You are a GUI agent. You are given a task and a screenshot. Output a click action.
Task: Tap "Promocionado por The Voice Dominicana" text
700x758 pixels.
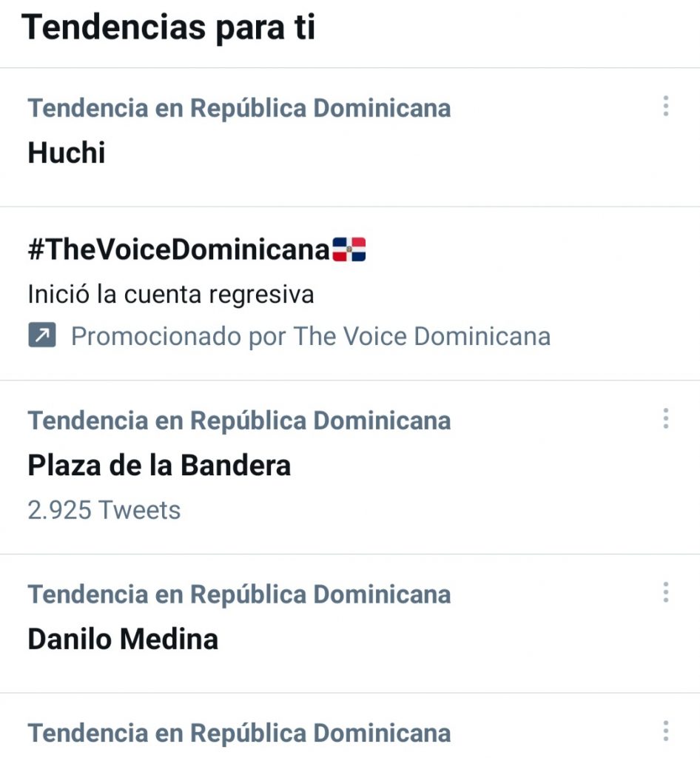pos(311,337)
